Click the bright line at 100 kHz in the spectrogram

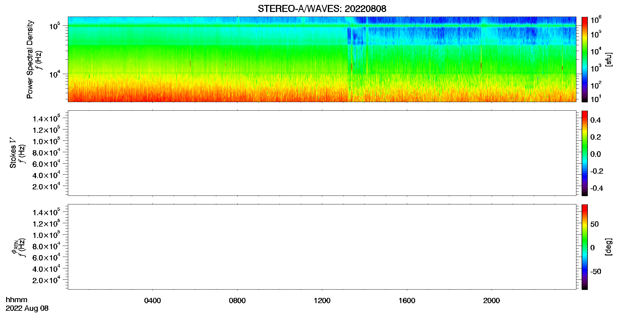pyautogui.click(x=322, y=26)
